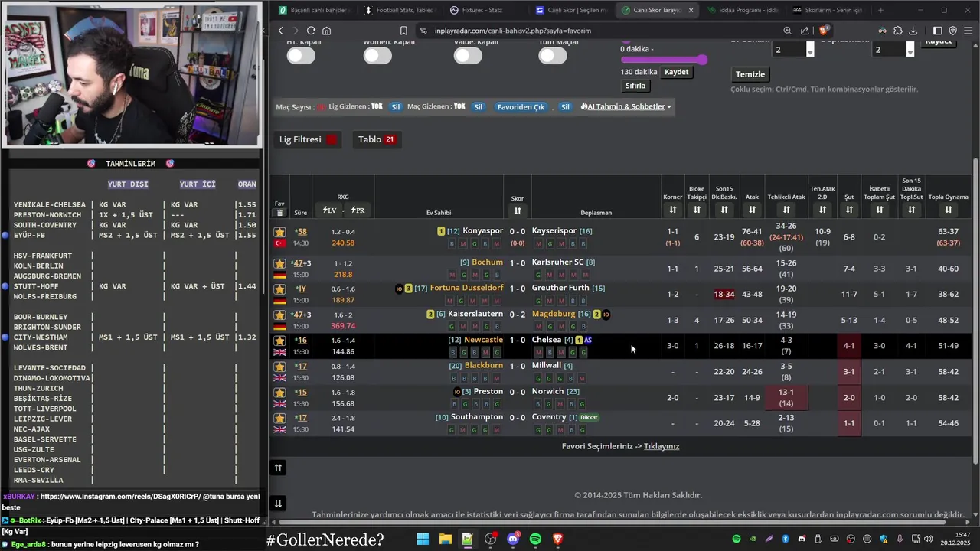Sort by the Şut column arrows
This screenshot has width=980, height=551.
click(x=849, y=210)
